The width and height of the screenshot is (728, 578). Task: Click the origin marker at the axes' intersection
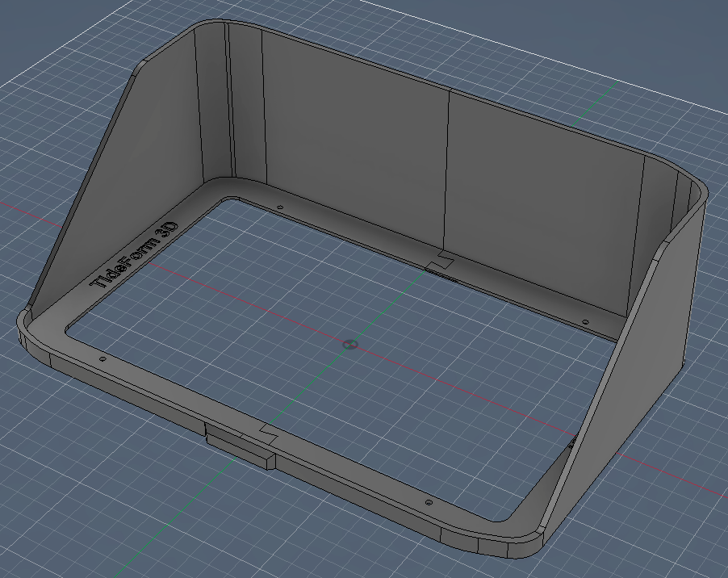350,345
